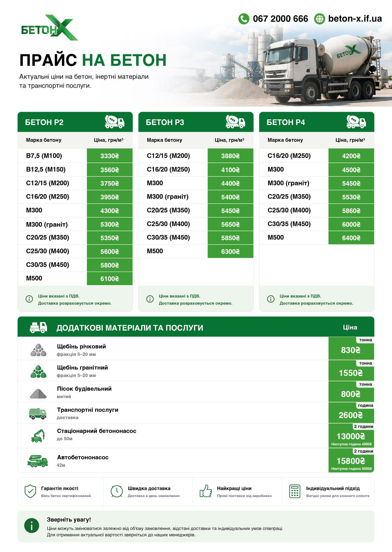
Task: Click P3 price 3880₴
Action: click(x=231, y=156)
